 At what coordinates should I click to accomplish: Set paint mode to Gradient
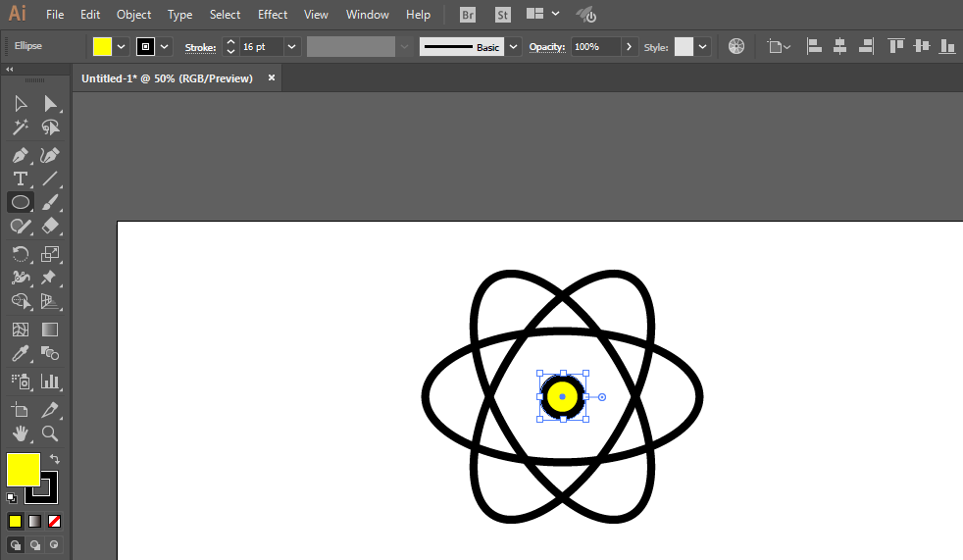(35, 522)
